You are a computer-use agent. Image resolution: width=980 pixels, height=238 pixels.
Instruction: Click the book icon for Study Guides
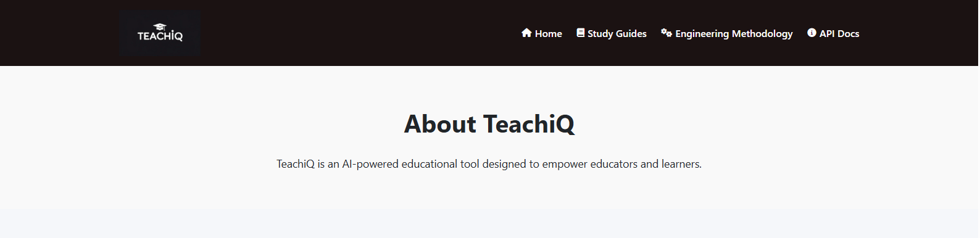pyautogui.click(x=581, y=33)
